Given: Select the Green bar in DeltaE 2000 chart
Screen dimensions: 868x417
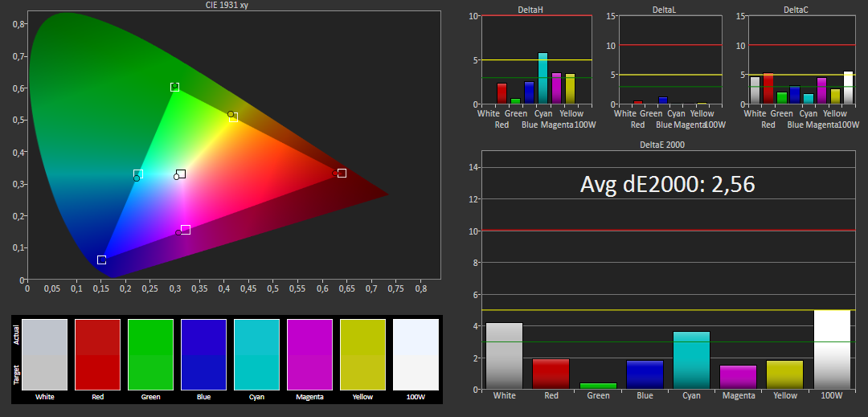Looking at the screenshot, I should tap(598, 386).
